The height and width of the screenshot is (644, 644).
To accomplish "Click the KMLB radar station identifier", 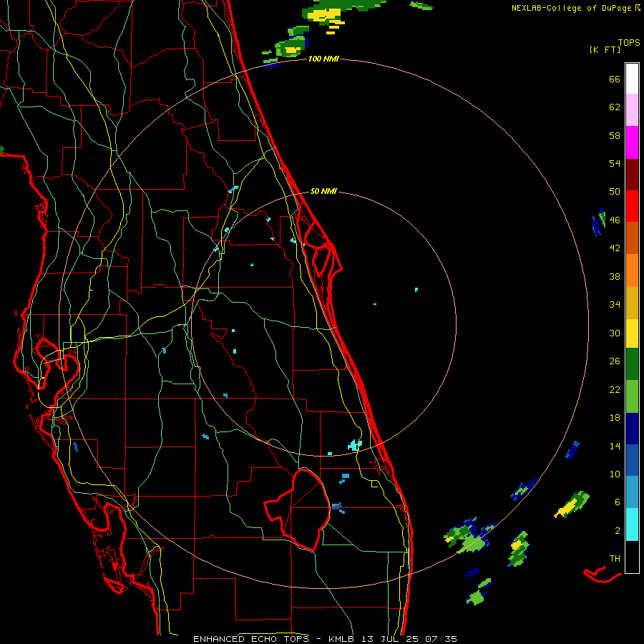I will tap(343, 639).
